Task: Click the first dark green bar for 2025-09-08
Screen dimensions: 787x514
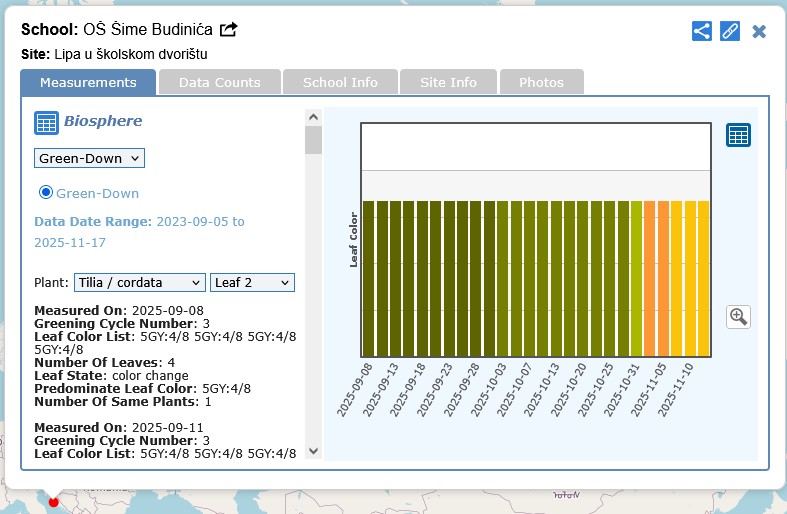Action: [368, 278]
